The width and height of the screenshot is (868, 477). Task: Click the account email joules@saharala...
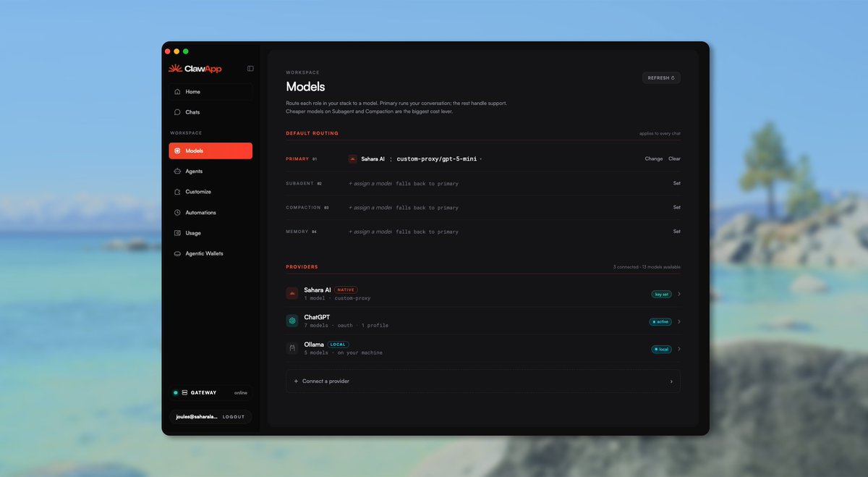(197, 417)
